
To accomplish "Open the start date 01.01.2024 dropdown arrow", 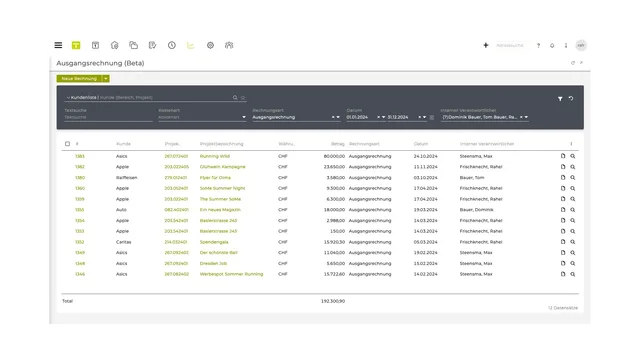I will (x=383, y=117).
